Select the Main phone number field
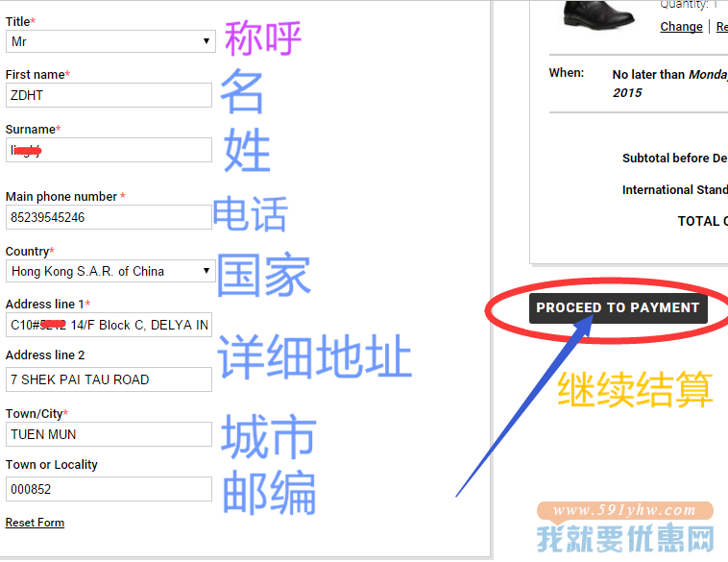The height and width of the screenshot is (562, 728). (x=109, y=217)
